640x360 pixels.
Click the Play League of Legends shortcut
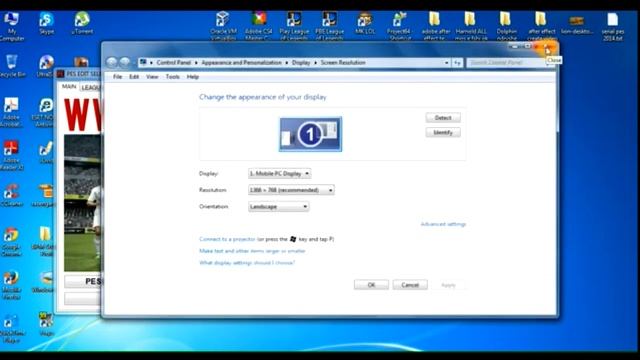coord(294,27)
